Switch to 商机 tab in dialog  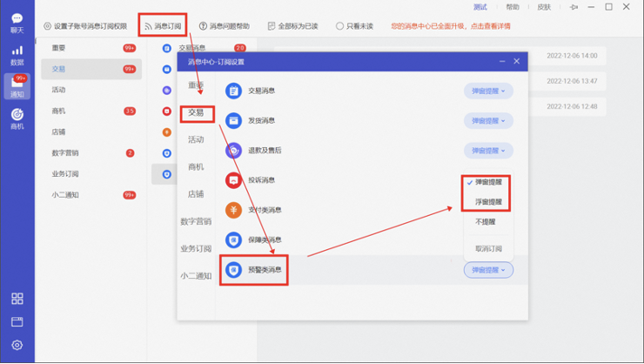pos(196,167)
